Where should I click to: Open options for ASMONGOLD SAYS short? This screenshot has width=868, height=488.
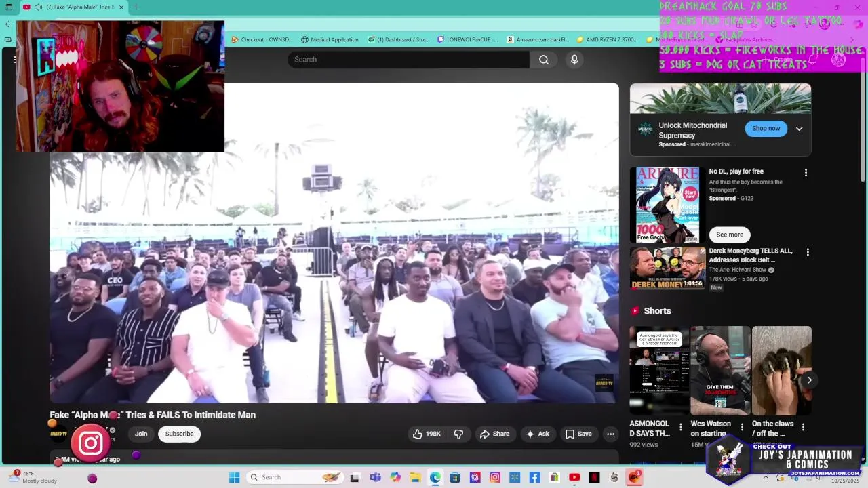tap(681, 428)
